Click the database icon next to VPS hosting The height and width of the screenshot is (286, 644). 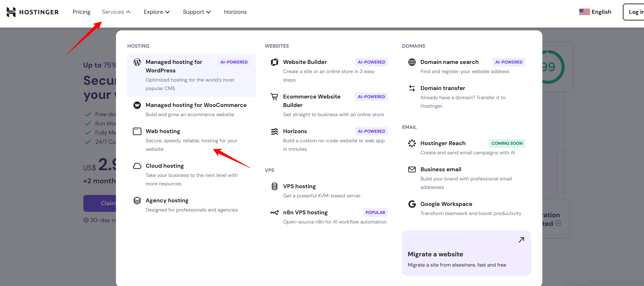pos(274,186)
